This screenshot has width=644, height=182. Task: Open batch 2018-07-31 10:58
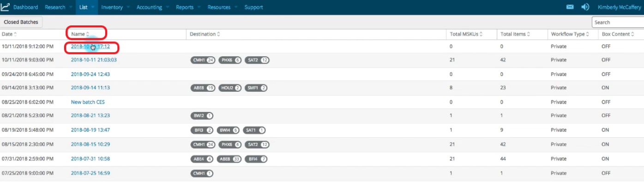pyautogui.click(x=90, y=159)
